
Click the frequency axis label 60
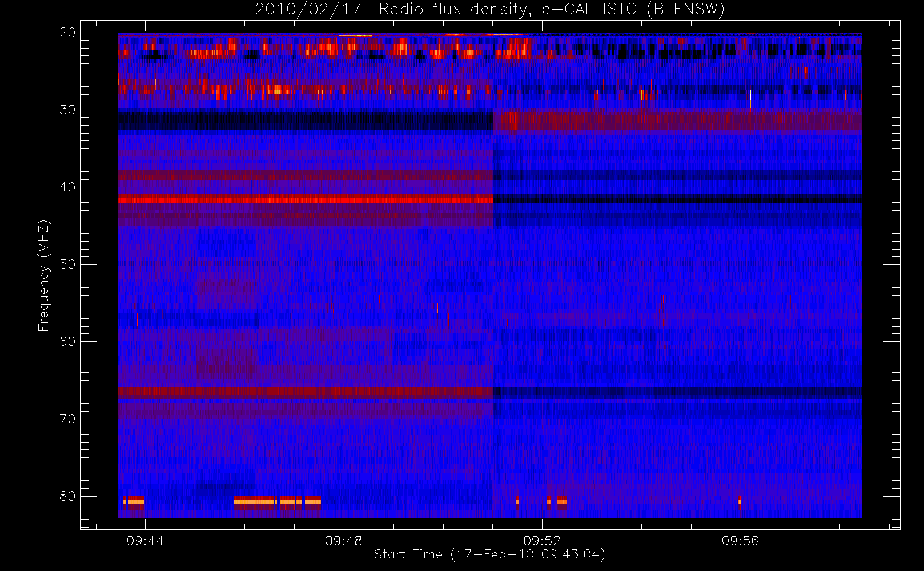click(x=67, y=341)
